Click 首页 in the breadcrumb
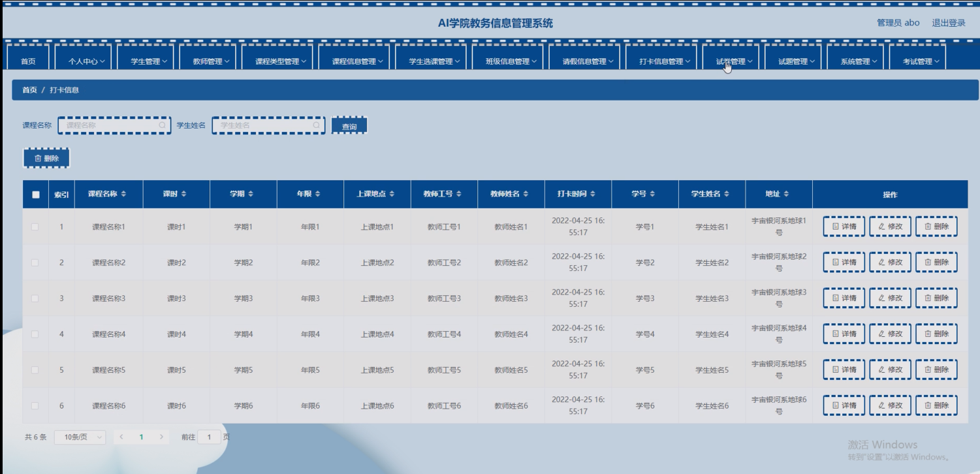 [29, 90]
